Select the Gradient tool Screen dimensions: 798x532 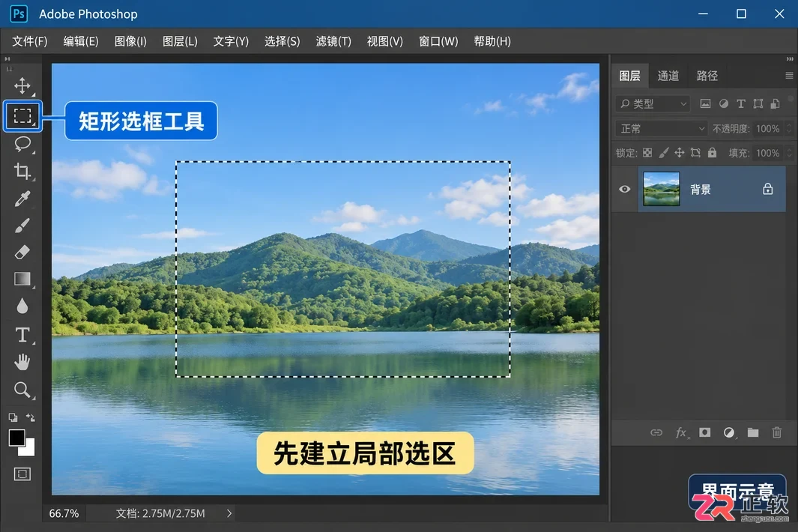pyautogui.click(x=22, y=279)
